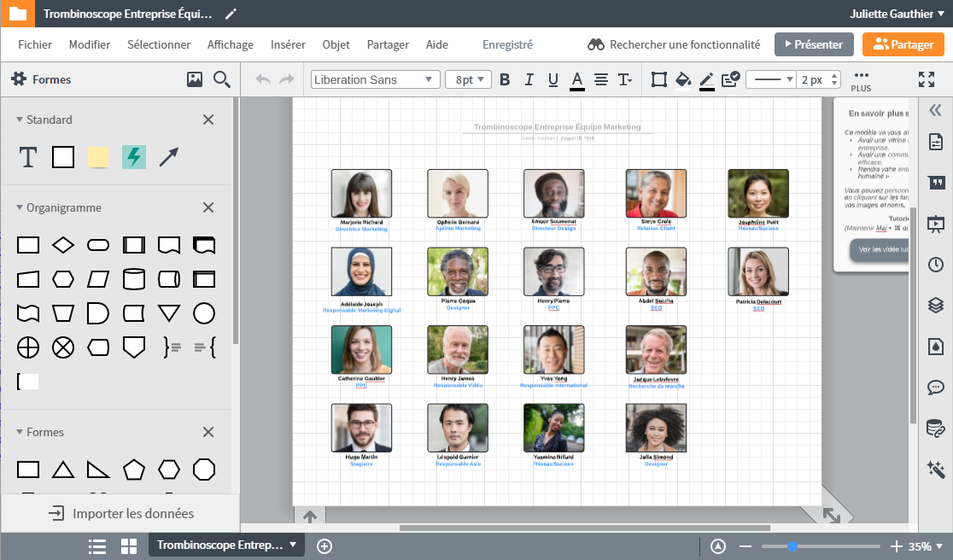Click the history clock icon
This screenshot has width=953, height=560.
[x=935, y=265]
